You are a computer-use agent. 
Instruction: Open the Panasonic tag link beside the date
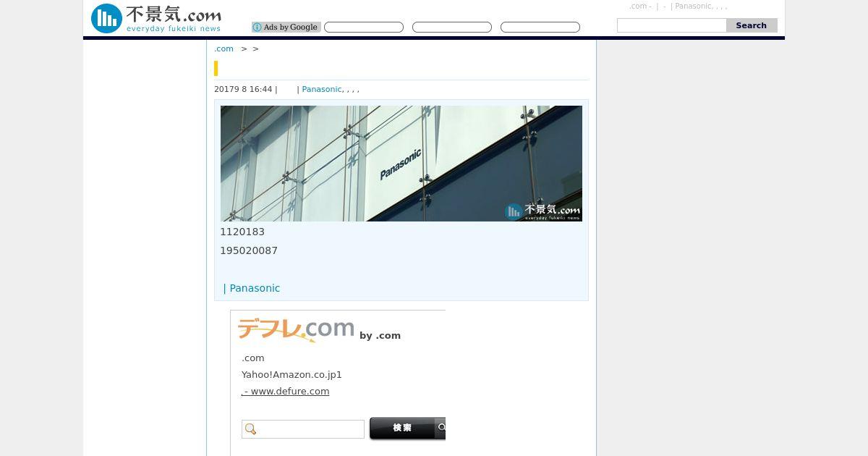322,89
